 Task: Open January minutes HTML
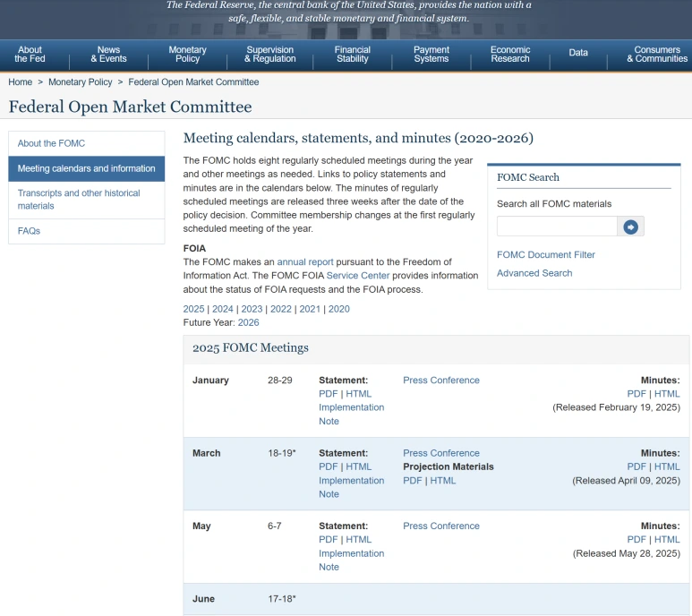pos(667,394)
